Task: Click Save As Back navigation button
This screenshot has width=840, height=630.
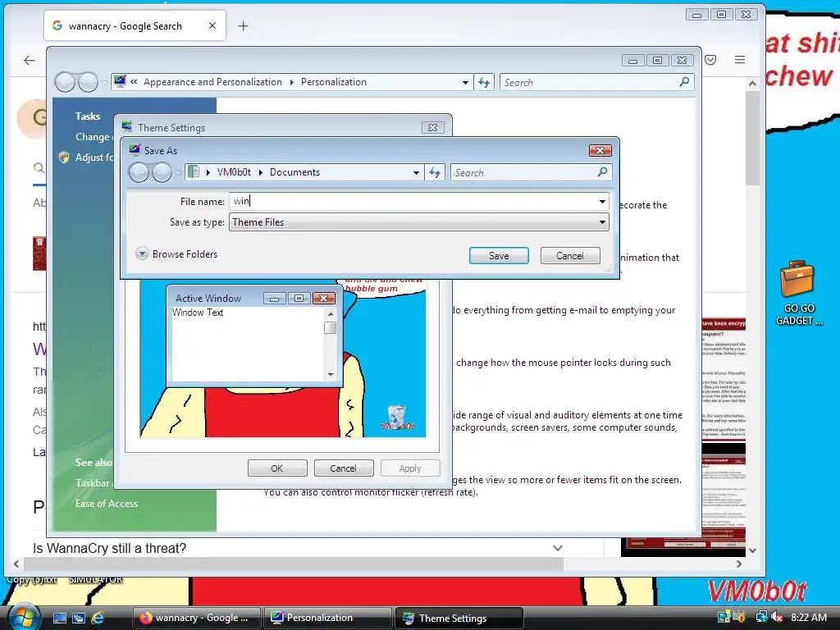Action: (x=139, y=172)
